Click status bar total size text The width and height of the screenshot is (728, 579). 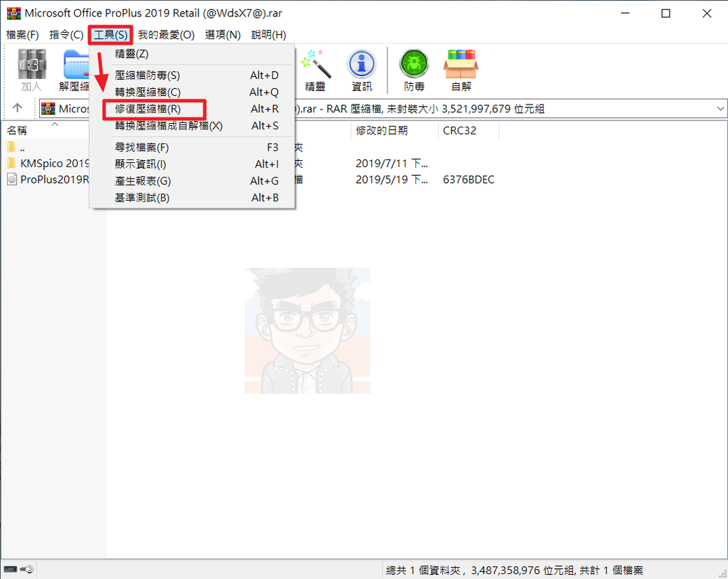[x=515, y=570]
